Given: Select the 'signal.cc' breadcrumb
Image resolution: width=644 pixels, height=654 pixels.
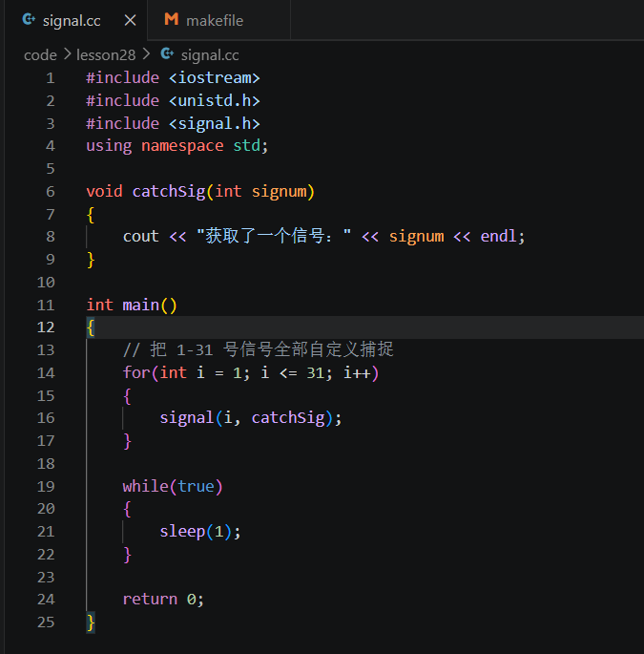Looking at the screenshot, I should (210, 55).
